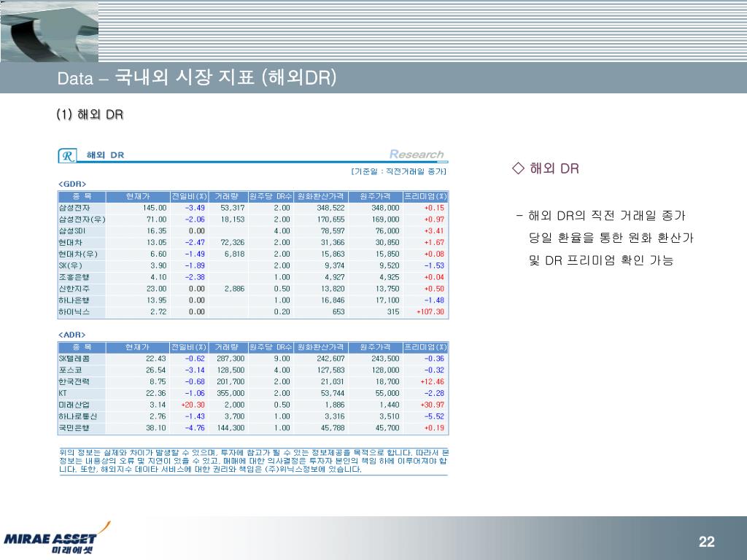
Task: Click the '및 DR 프리미엄 확인 가능' line
Action: coord(601,260)
